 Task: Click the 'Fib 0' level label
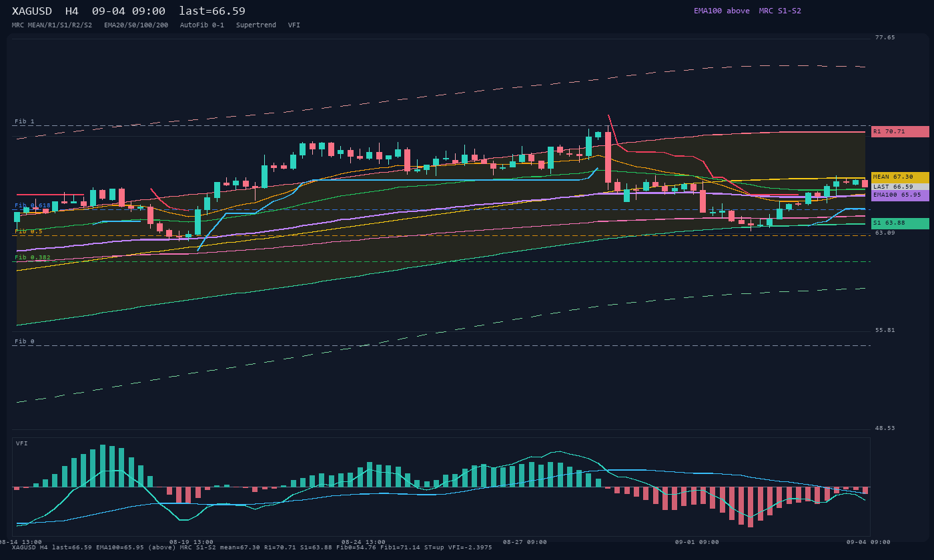click(x=25, y=341)
